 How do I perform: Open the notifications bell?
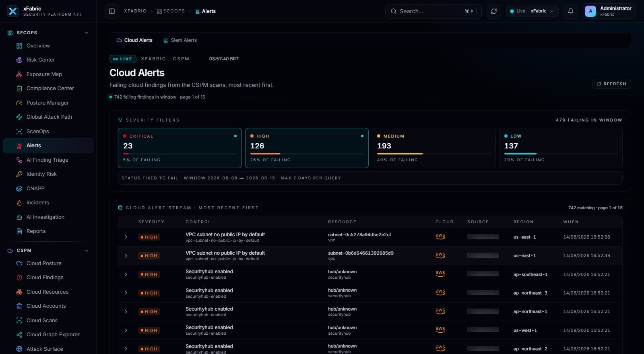pos(571,11)
